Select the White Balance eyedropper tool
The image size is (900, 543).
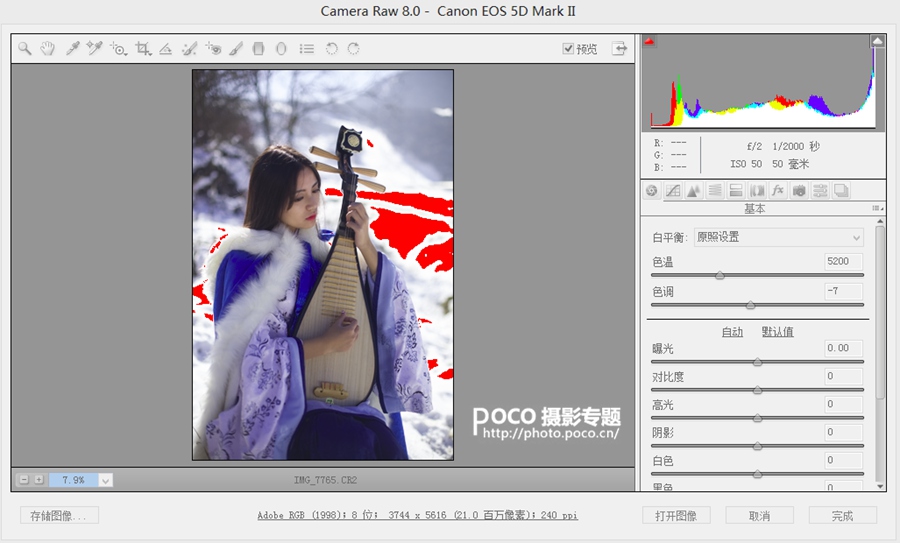click(x=72, y=49)
